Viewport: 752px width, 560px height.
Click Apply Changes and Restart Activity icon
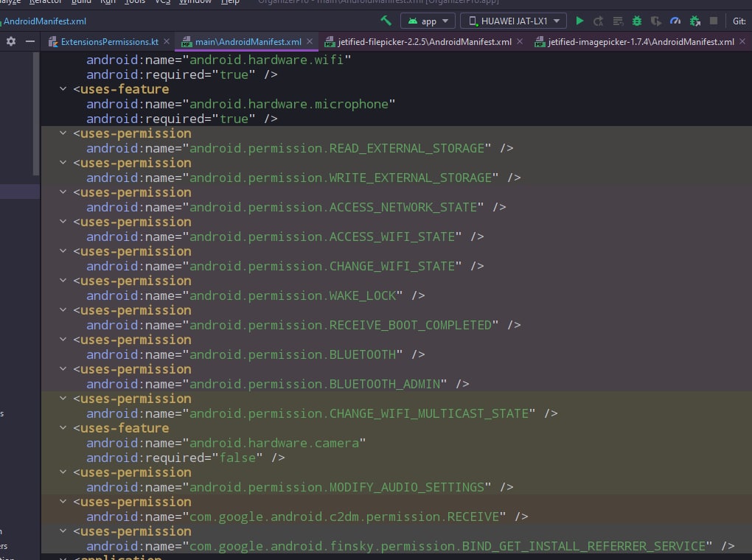tap(598, 21)
